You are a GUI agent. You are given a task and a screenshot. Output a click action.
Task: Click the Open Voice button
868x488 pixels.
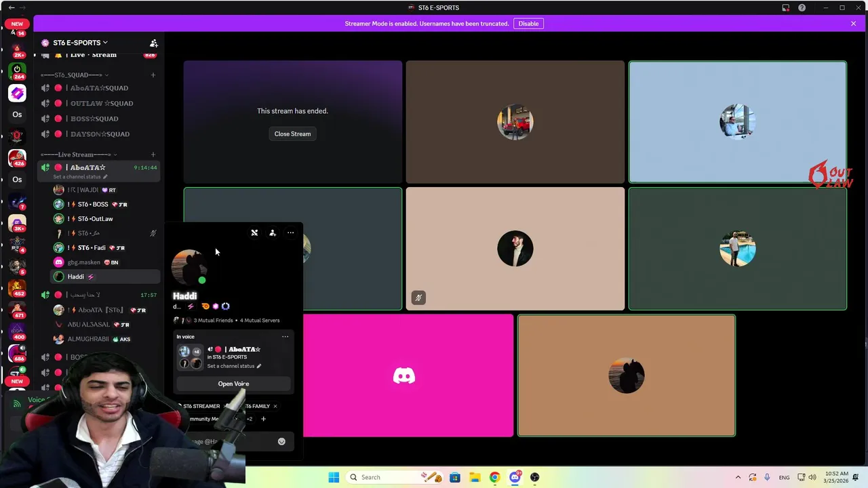tap(233, 384)
